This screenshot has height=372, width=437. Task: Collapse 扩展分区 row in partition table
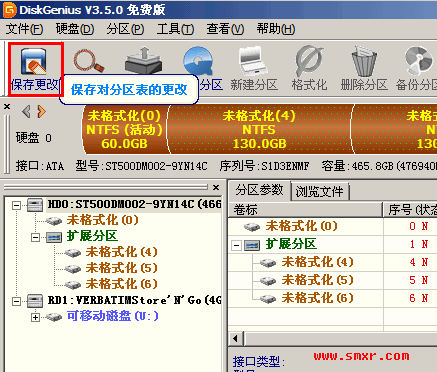[x=236, y=246]
